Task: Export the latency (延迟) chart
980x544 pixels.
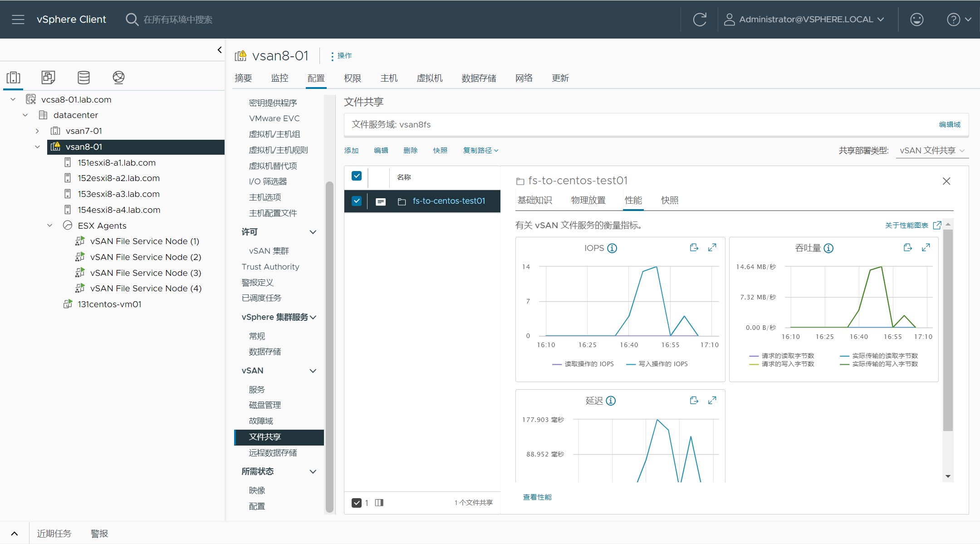Action: tap(694, 400)
